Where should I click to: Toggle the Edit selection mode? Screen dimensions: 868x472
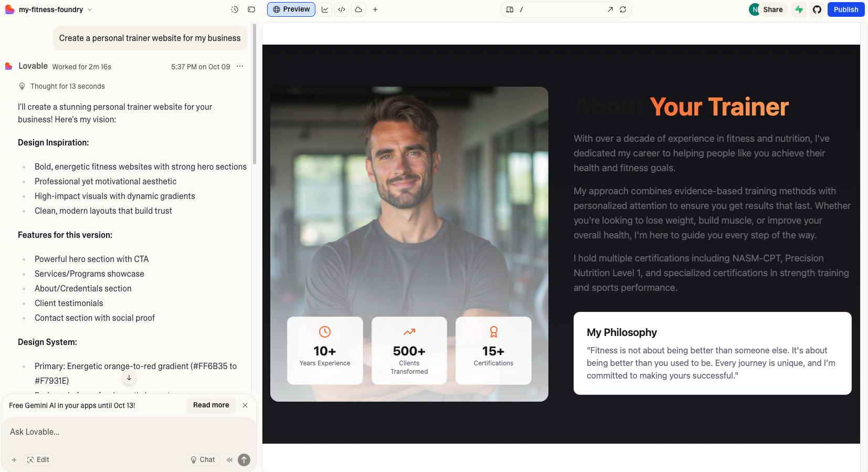point(38,459)
